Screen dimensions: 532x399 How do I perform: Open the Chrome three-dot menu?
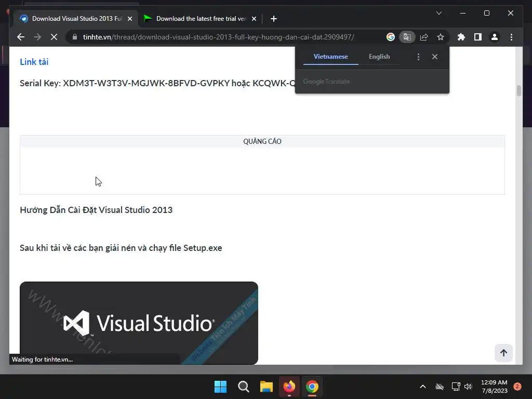pyautogui.click(x=511, y=37)
